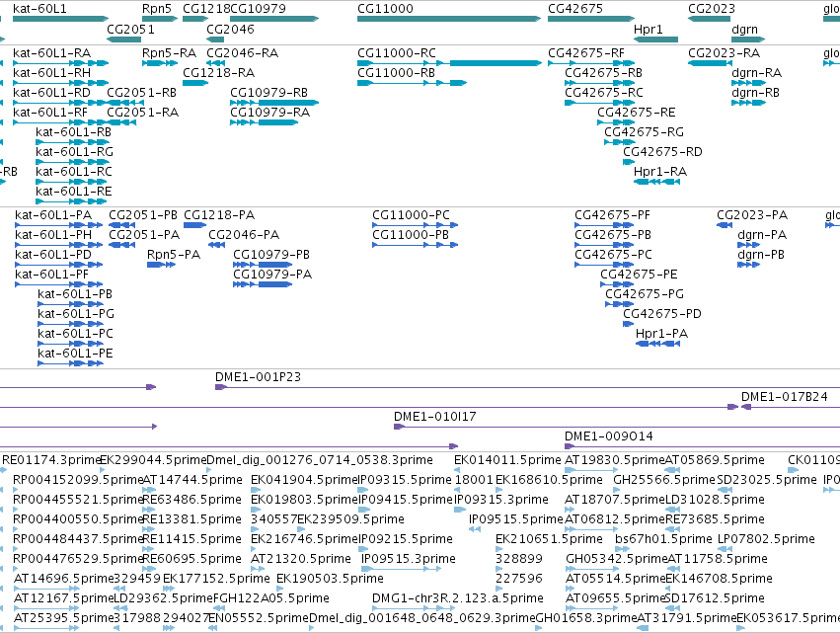The height and width of the screenshot is (633, 840).
Task: Select EST GH25566.5prime
Action: 664,480
